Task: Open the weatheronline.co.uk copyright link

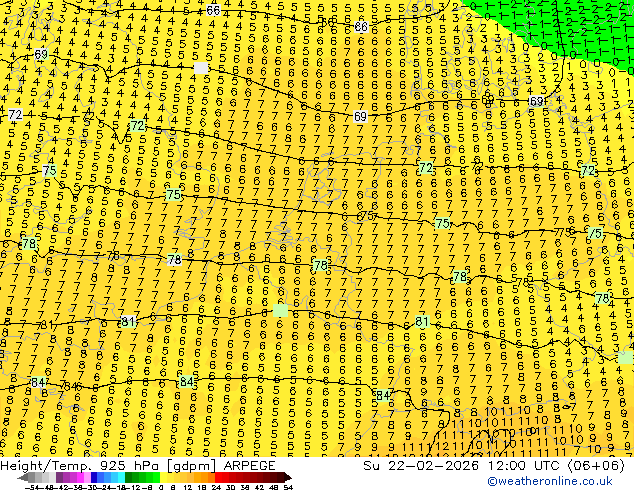Action: coord(550,481)
